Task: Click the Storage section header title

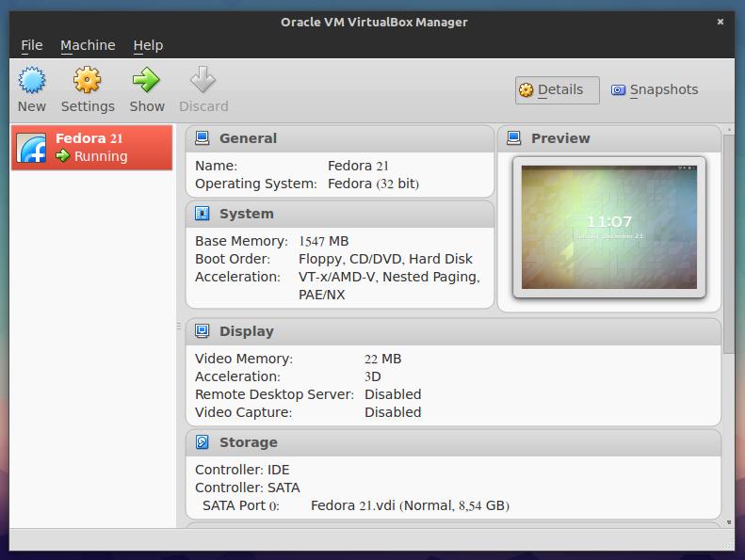Action: (248, 442)
